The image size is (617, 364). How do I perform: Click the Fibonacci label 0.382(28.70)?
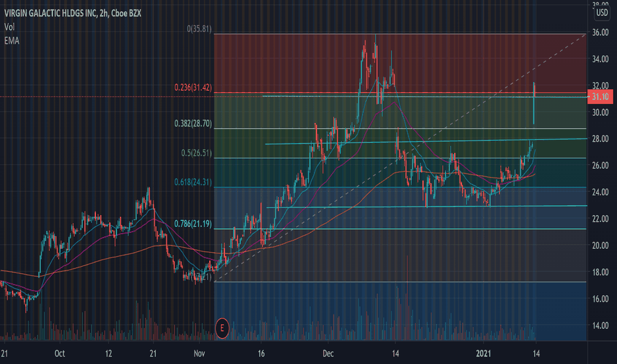click(x=193, y=124)
